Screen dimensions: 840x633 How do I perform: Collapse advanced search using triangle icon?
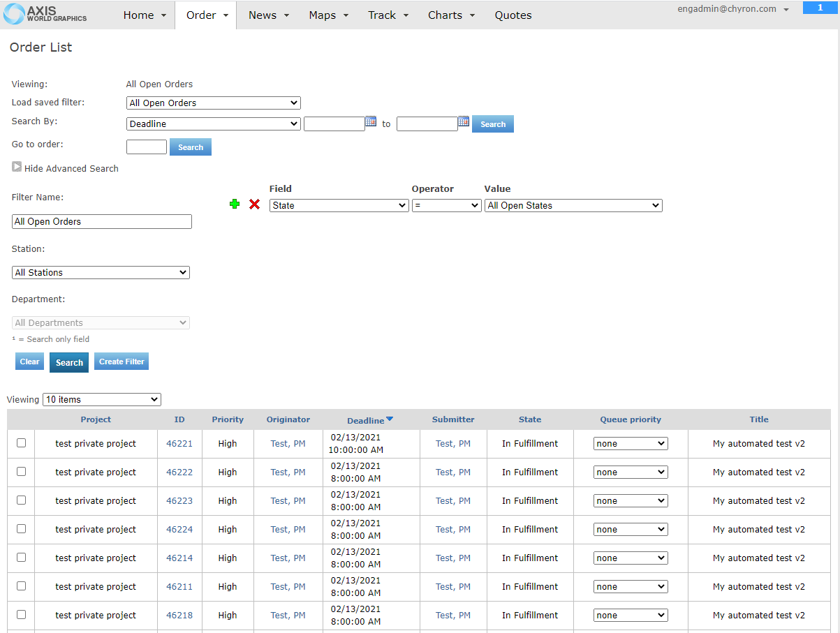(x=17, y=167)
